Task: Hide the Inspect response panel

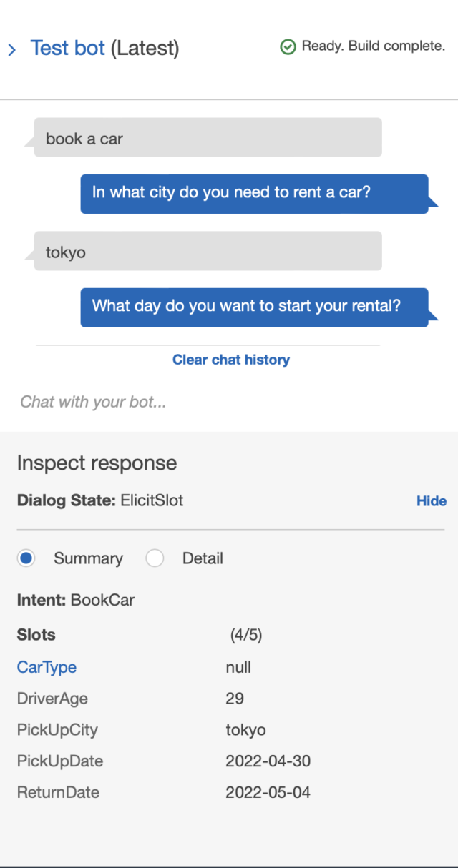Action: [432, 501]
